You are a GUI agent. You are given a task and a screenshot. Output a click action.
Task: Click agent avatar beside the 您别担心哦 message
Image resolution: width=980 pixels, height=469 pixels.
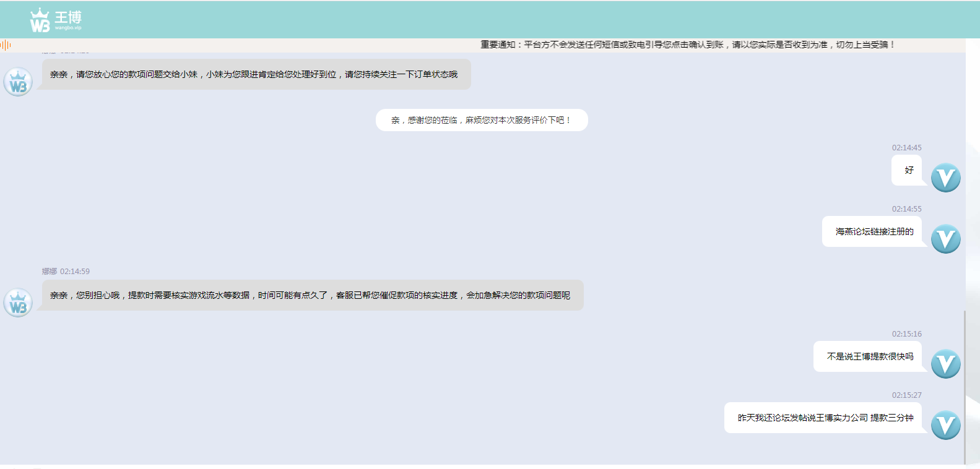[x=18, y=303]
